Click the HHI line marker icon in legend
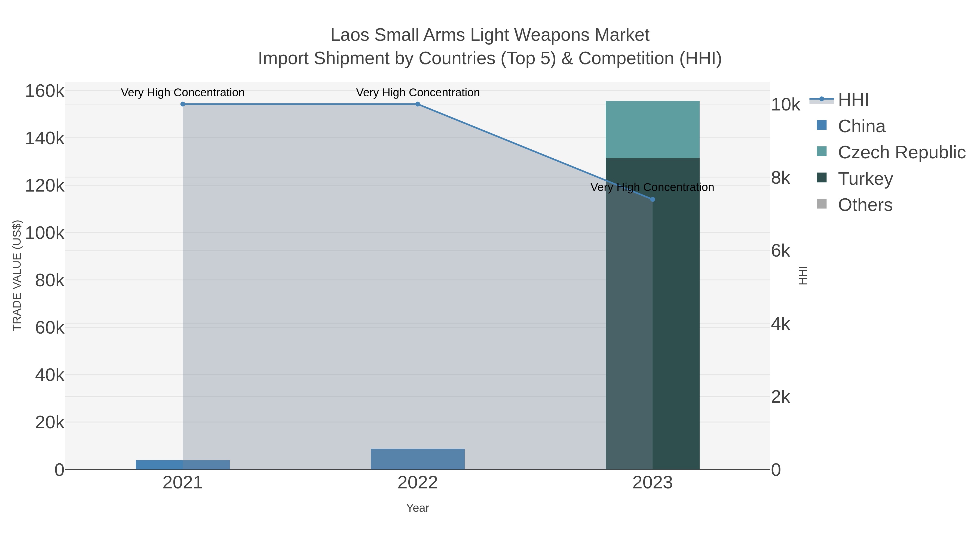This screenshot has width=980, height=551. pos(821,99)
